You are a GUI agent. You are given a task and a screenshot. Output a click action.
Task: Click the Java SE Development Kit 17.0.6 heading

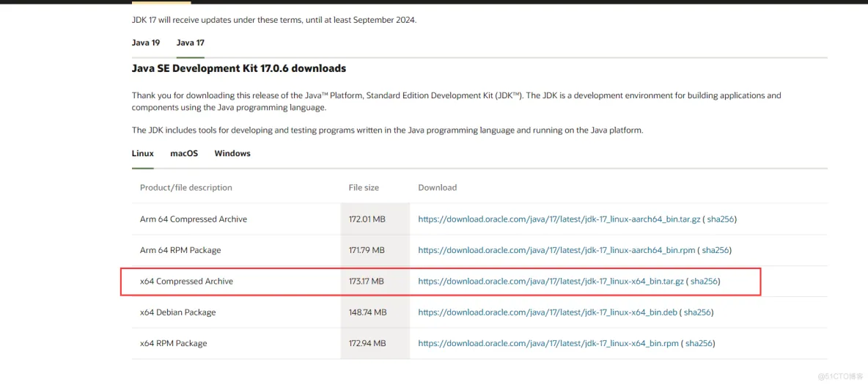tap(238, 68)
